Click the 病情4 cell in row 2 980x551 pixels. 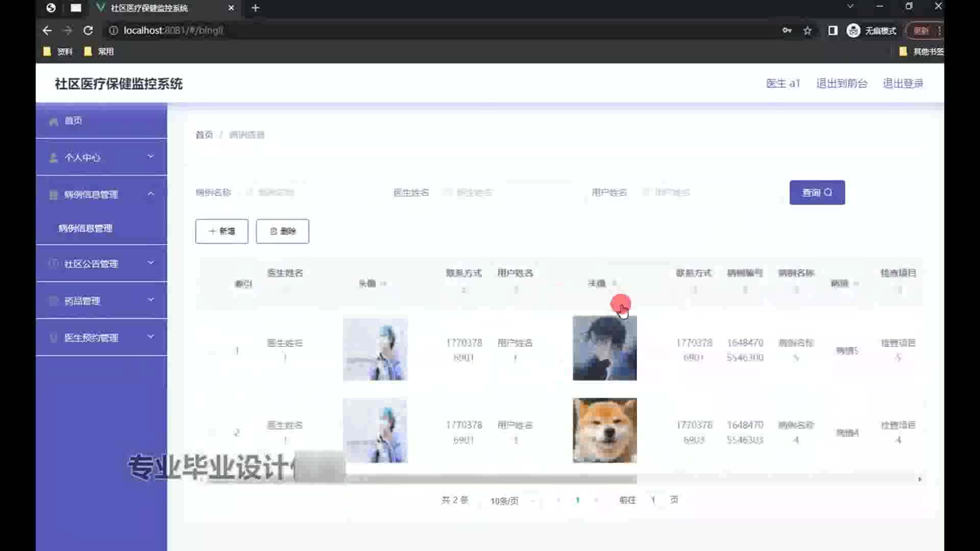[x=847, y=433]
